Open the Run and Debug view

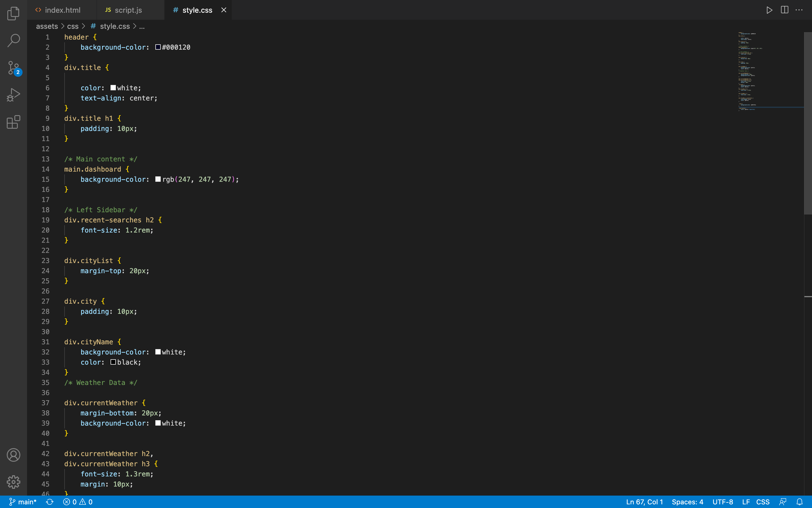pyautogui.click(x=14, y=95)
